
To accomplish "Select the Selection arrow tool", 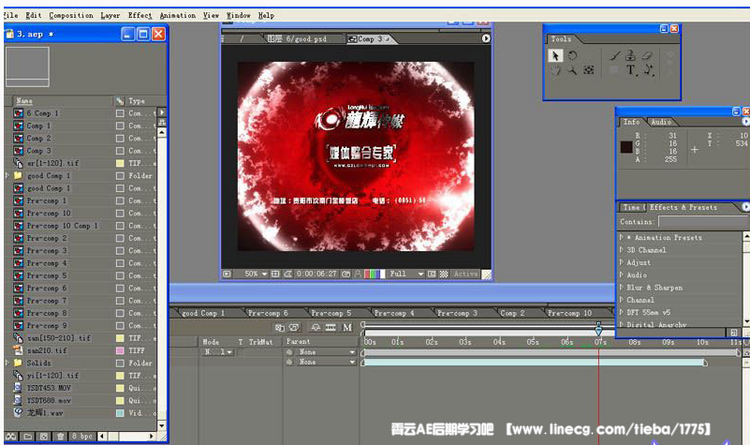I will pyautogui.click(x=555, y=56).
